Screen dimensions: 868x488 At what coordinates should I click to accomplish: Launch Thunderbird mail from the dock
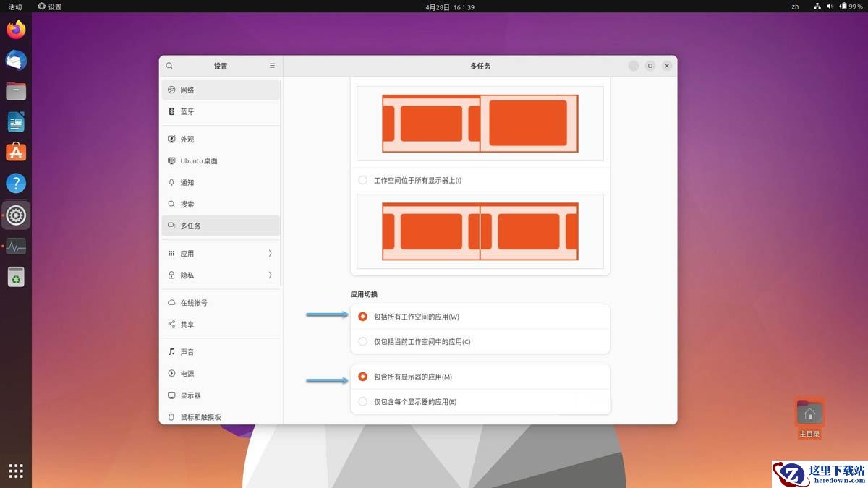16,61
